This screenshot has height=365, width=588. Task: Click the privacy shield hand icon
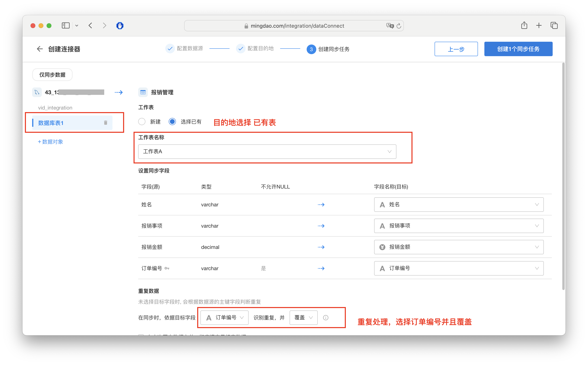pos(120,26)
